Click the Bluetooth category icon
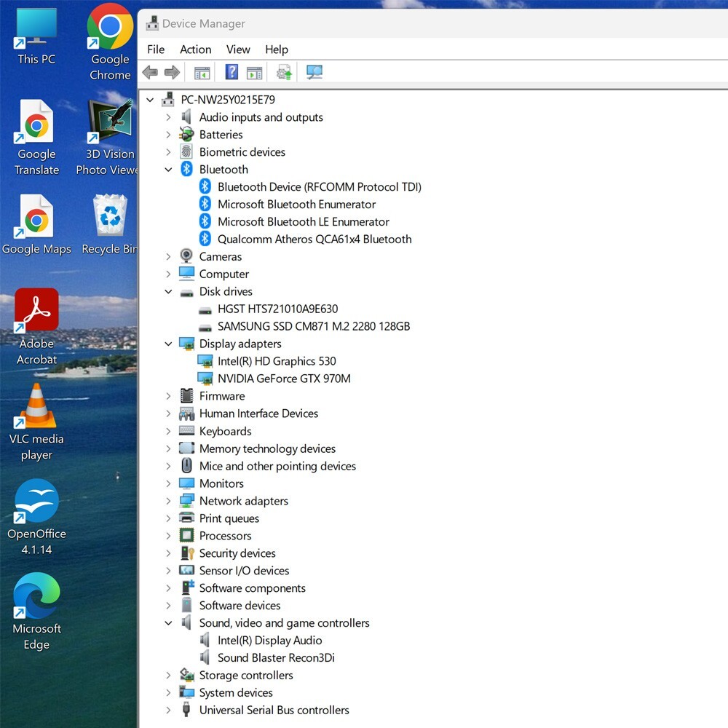Viewport: 728px width, 728px height. pos(186,169)
